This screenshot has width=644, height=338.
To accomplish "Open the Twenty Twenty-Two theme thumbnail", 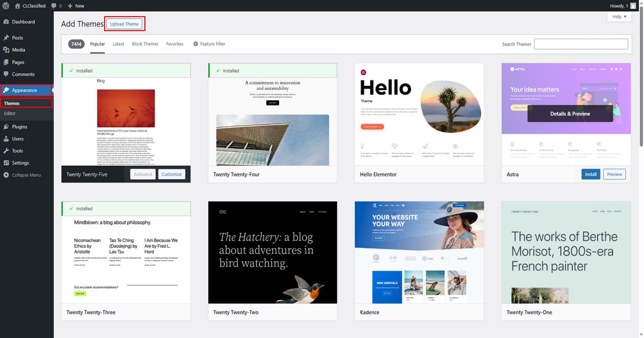I will pyautogui.click(x=273, y=253).
